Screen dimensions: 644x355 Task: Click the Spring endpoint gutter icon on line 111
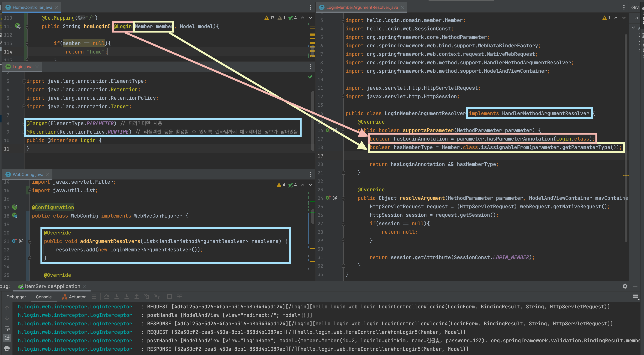click(18, 26)
